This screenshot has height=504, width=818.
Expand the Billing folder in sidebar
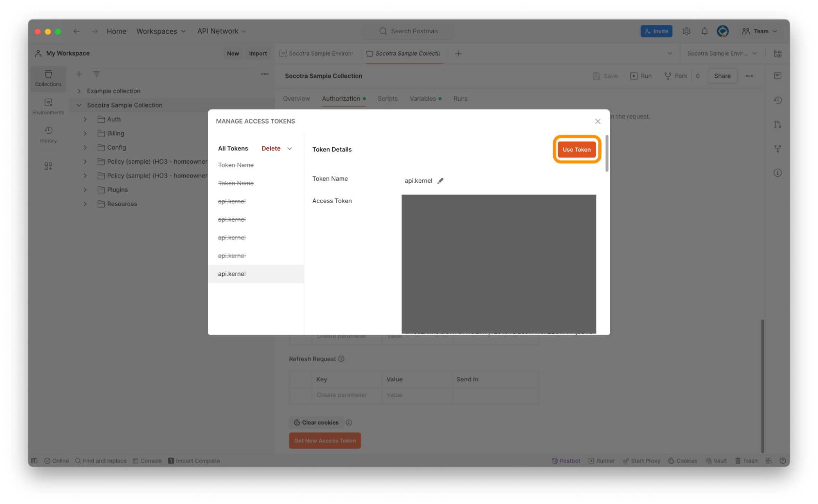click(85, 133)
